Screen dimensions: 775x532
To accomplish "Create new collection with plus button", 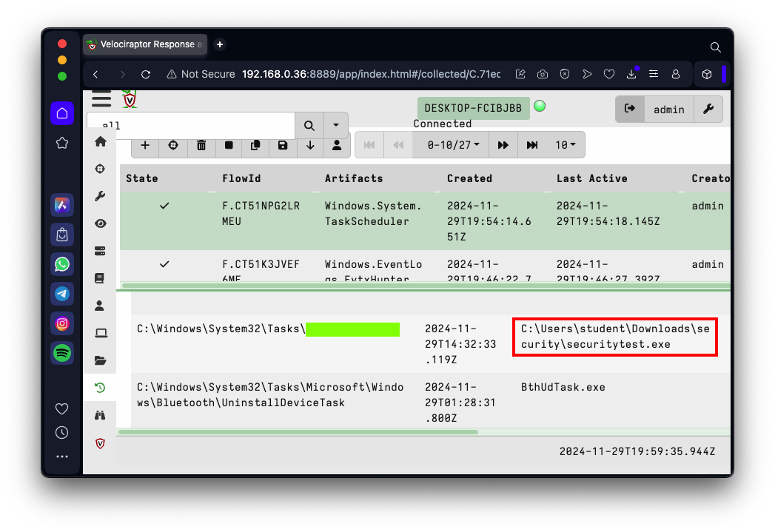I will click(145, 145).
